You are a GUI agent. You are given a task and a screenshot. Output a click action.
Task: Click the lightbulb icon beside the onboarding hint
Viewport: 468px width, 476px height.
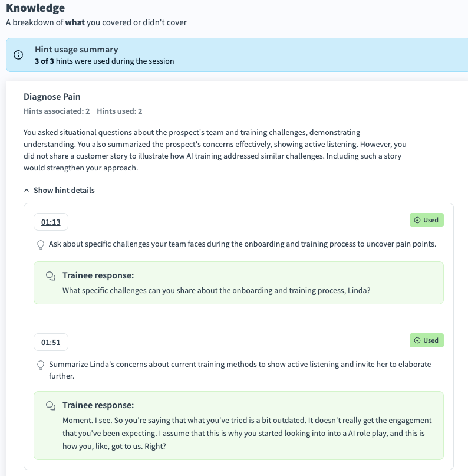tap(41, 244)
